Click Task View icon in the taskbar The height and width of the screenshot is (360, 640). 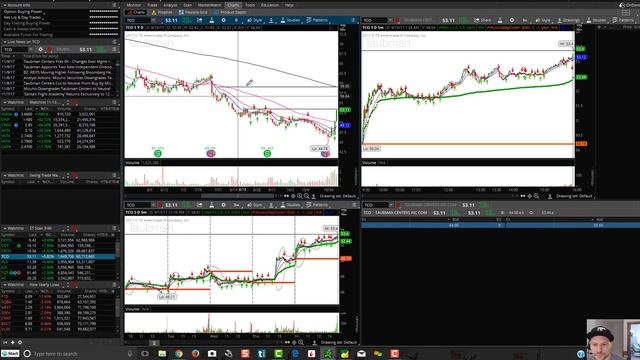[x=145, y=354]
